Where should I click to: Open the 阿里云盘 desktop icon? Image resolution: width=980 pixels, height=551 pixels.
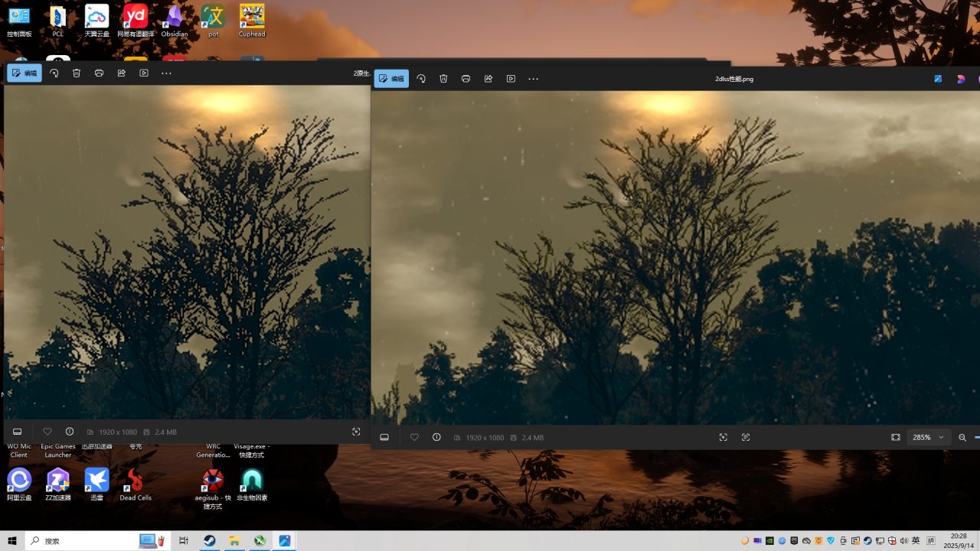point(19,484)
